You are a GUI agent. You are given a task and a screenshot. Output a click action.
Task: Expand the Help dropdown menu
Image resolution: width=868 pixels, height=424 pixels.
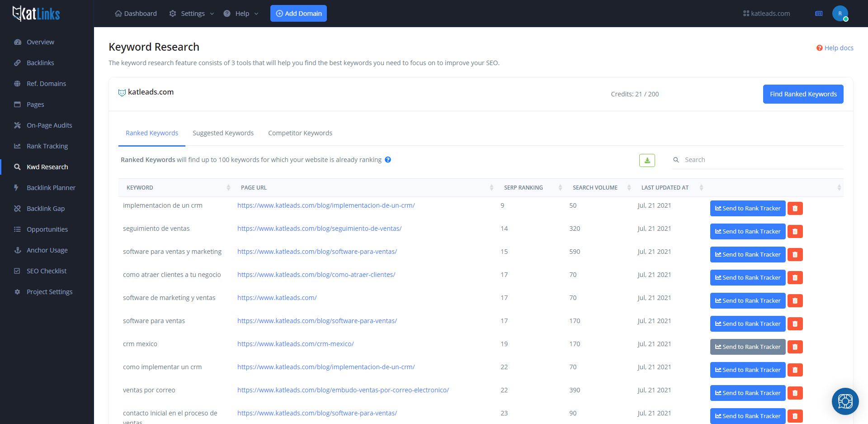point(241,14)
